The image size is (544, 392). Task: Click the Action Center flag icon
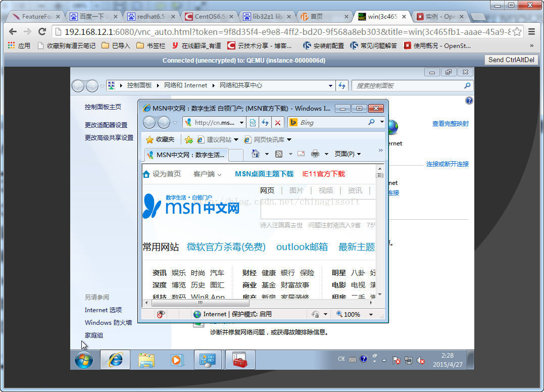[x=396, y=361]
